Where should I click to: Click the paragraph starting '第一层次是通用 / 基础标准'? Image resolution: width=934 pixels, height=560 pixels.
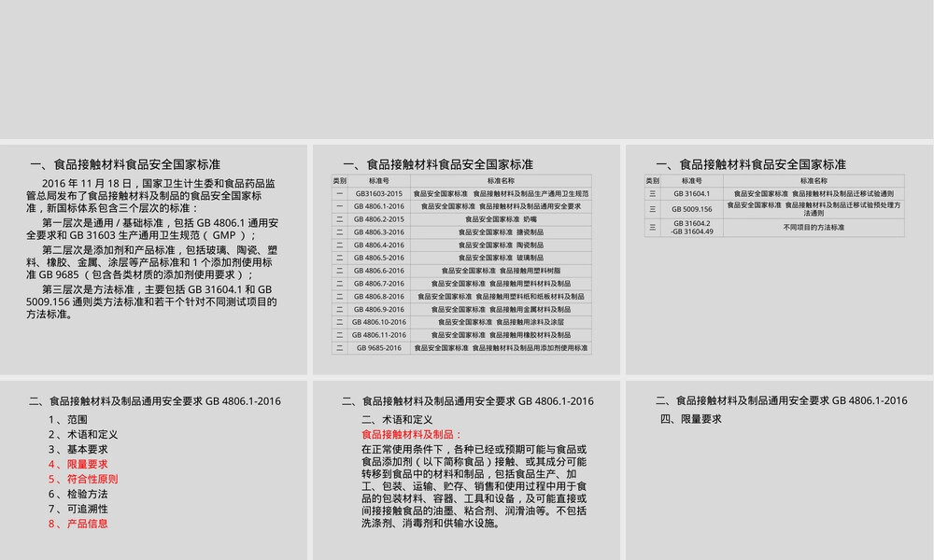[152, 229]
